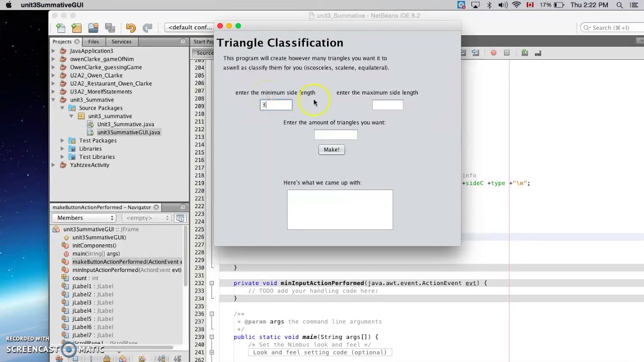Select jLabel4 : JLabel in Navigator

(x=93, y=311)
